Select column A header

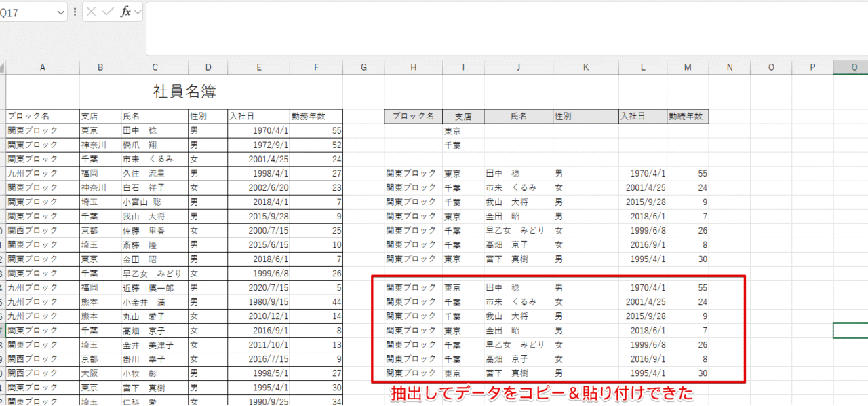pos(43,67)
